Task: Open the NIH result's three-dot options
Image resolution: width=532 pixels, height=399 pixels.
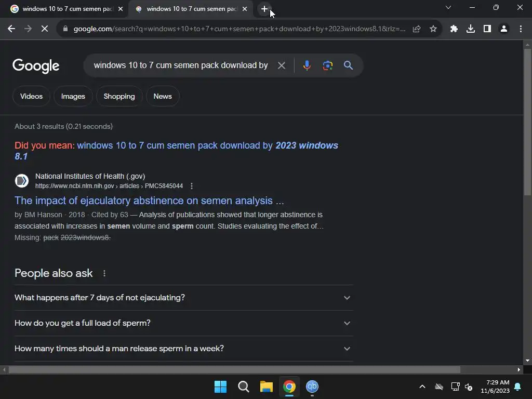Action: [192, 186]
